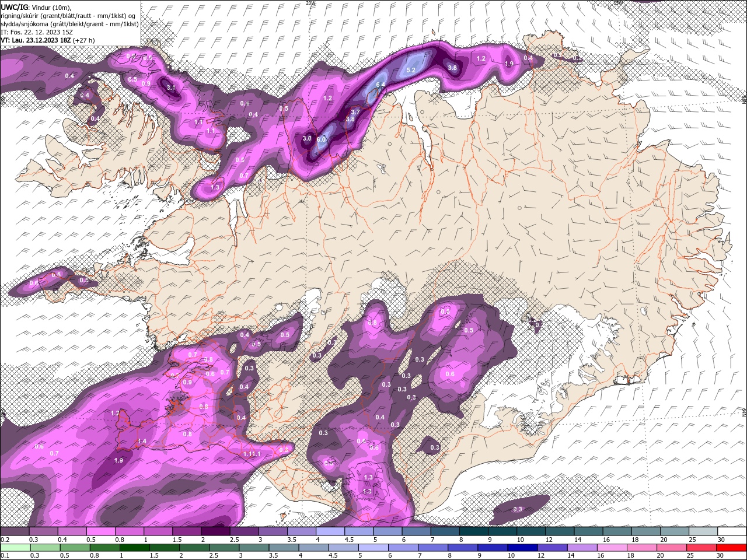Select the 6.0 snowfall value on map
747x560 pixels.
tap(321, 139)
